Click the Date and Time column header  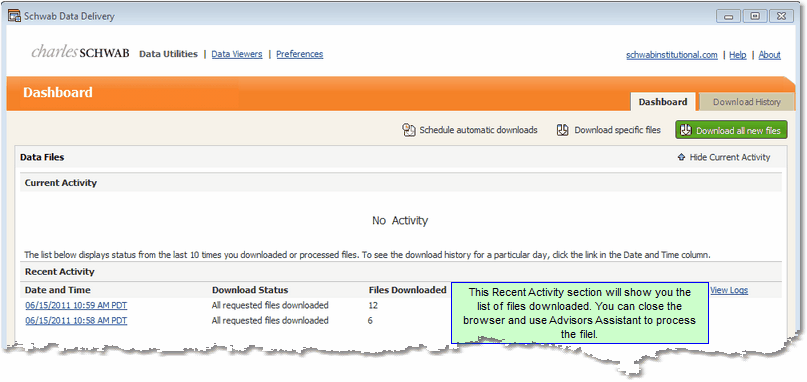tap(58, 290)
